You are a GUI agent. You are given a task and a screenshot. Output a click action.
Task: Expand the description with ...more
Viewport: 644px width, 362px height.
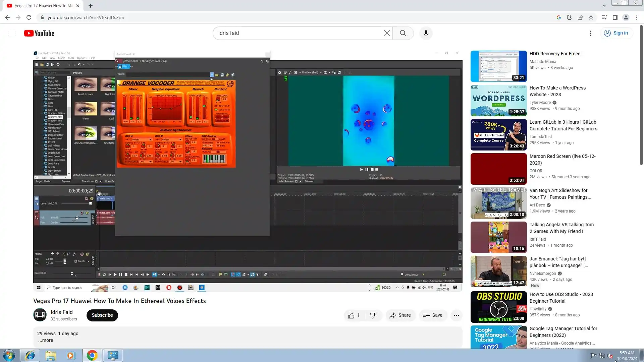coord(46,340)
